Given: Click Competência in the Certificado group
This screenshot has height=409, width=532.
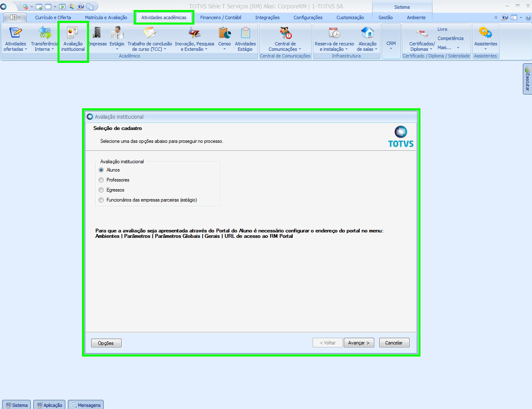Looking at the screenshot, I should tap(450, 38).
